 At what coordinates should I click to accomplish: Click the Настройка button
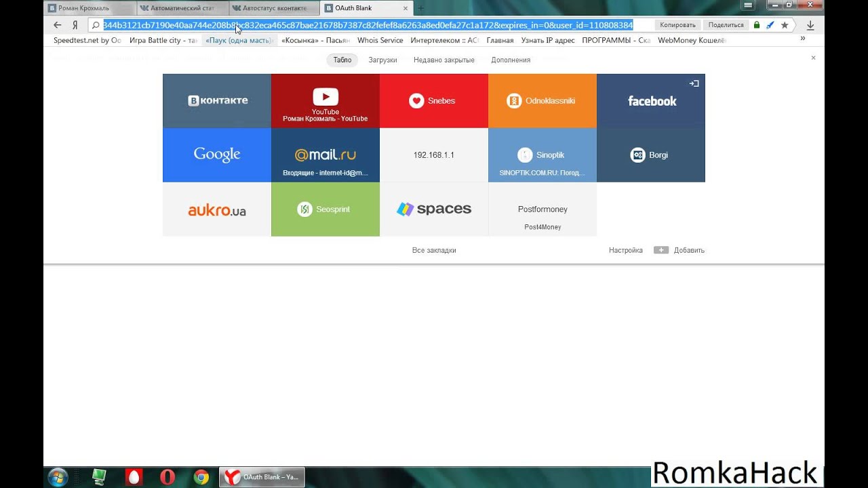pyautogui.click(x=625, y=250)
